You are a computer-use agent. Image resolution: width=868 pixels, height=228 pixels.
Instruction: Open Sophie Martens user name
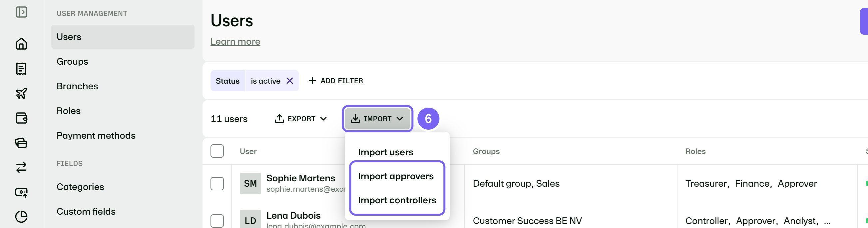pos(300,178)
